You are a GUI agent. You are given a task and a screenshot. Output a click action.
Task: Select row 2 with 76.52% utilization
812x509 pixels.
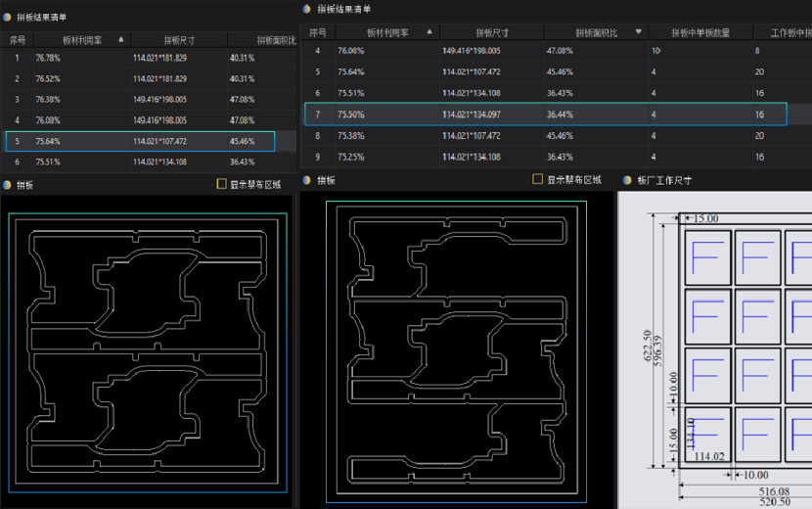point(149,78)
